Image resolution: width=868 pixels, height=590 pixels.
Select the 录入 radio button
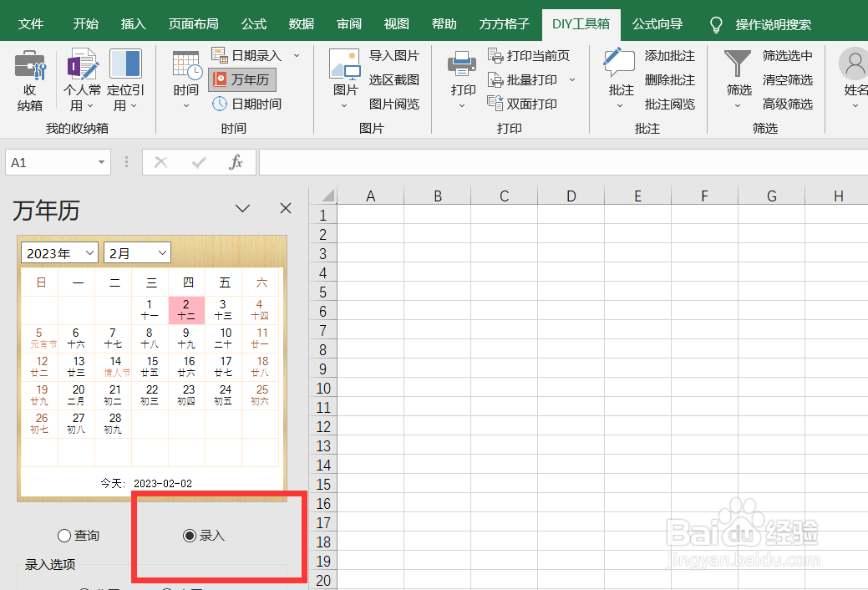(191, 535)
